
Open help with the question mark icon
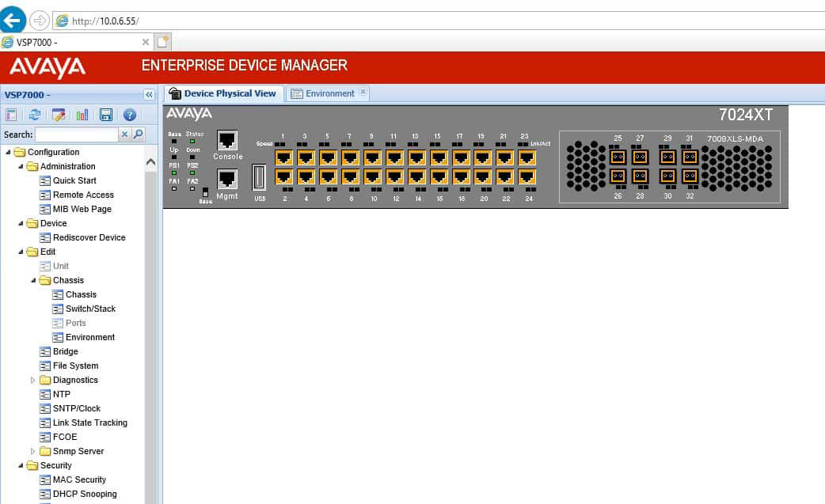click(x=130, y=116)
